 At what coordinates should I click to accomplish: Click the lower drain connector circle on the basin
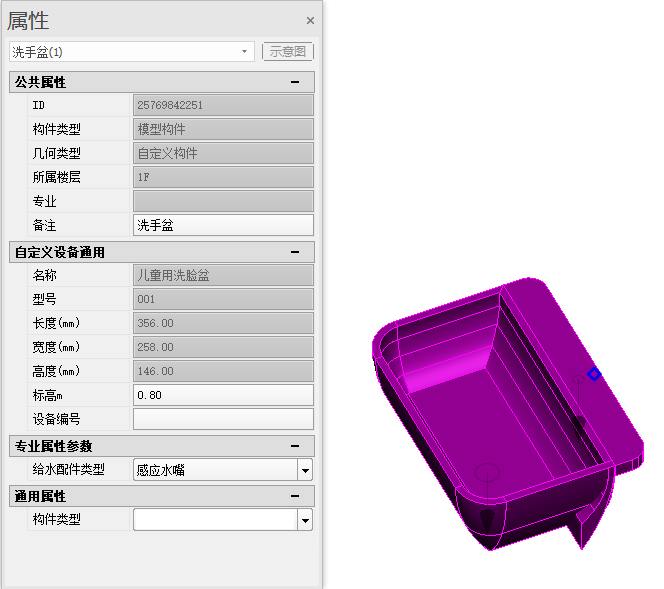(x=487, y=472)
